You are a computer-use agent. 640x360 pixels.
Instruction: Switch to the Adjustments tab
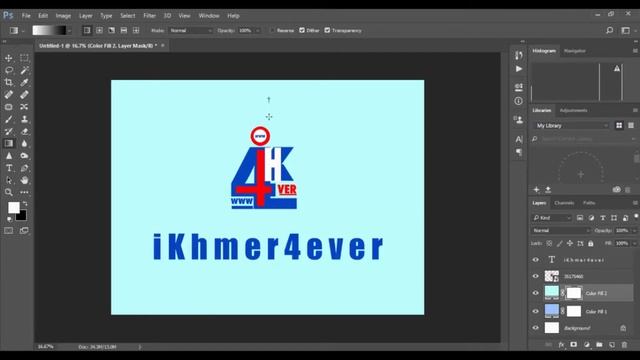point(573,110)
